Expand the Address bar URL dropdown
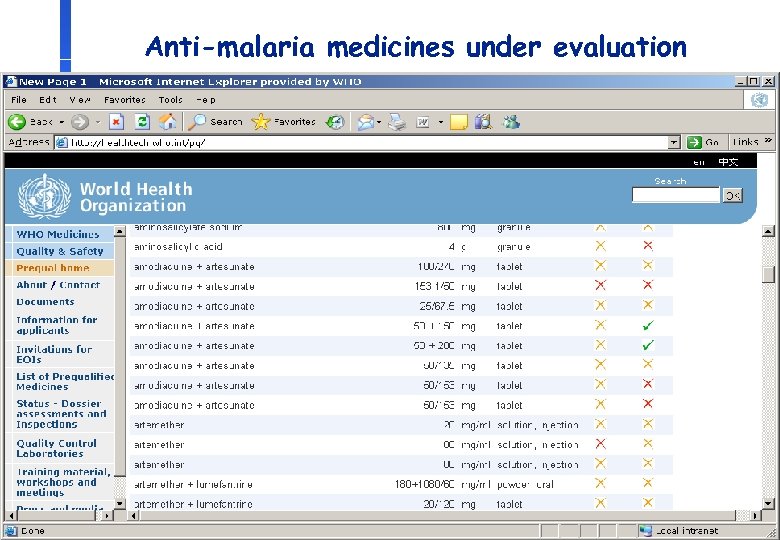Screen dimensions: 780x540 pyautogui.click(x=674, y=143)
